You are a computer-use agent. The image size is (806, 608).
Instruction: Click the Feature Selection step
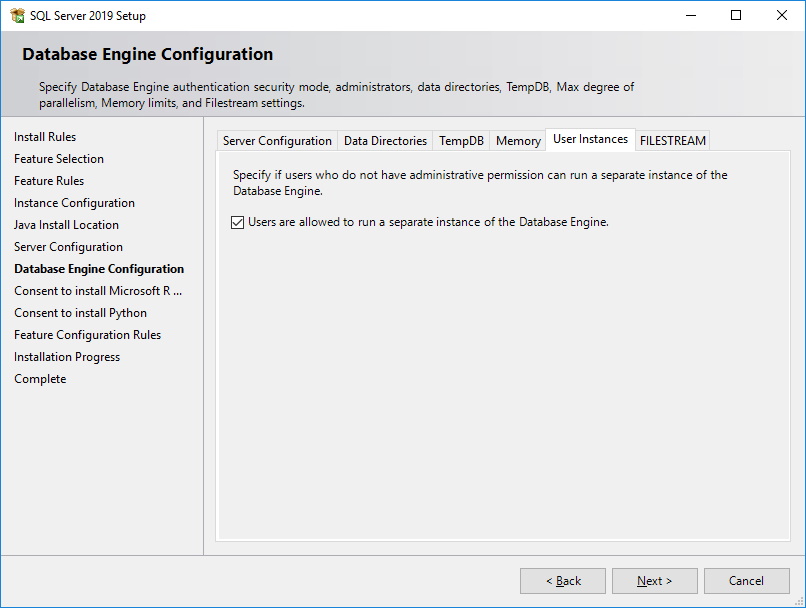[59, 159]
